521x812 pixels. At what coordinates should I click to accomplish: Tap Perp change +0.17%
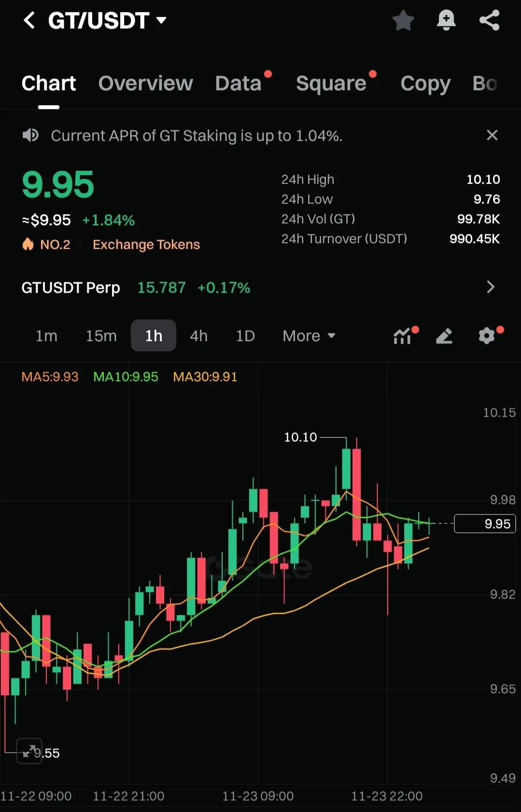224,288
